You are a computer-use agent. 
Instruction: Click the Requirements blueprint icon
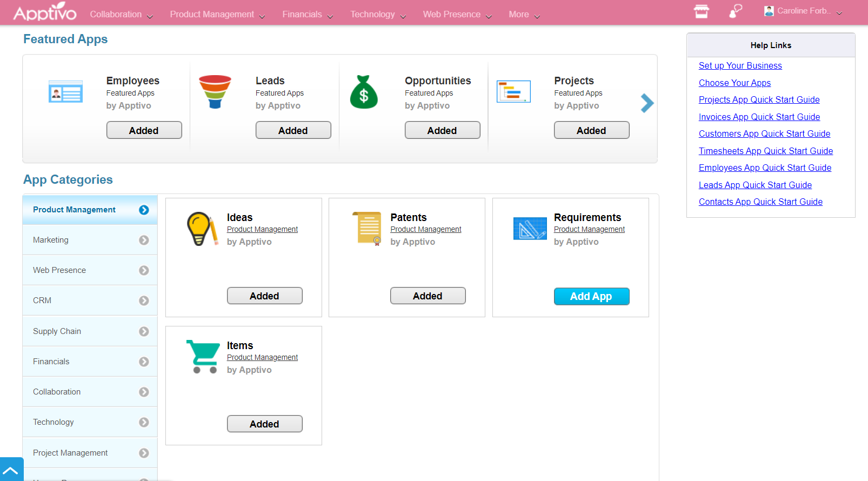point(530,228)
